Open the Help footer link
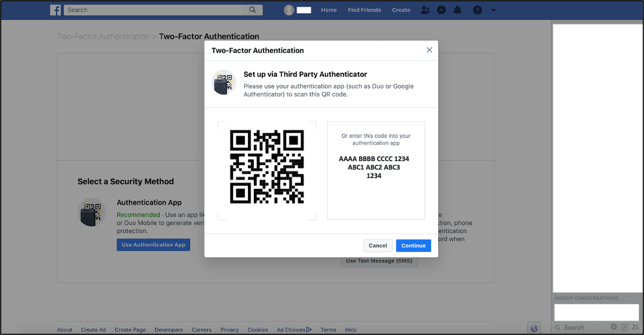Viewport: 644px width, 335px height. (351, 330)
